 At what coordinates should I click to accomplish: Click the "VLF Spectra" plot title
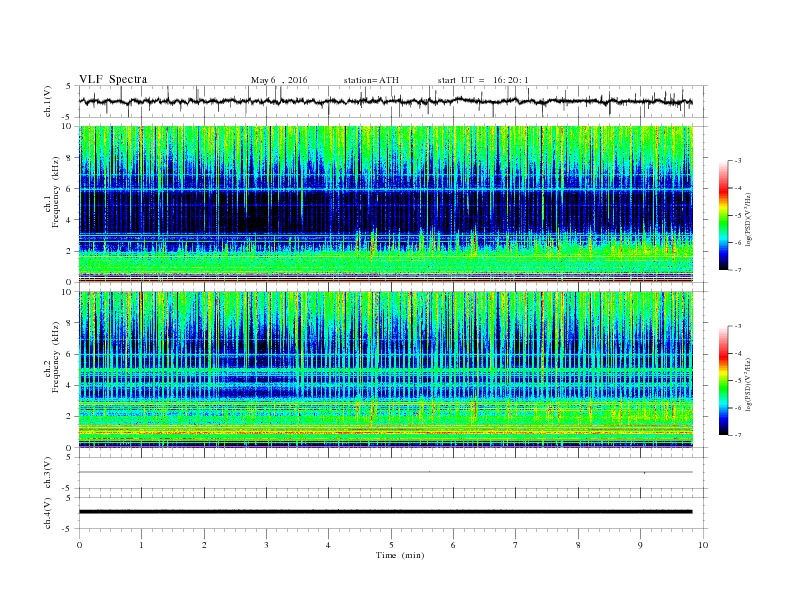click(113, 79)
